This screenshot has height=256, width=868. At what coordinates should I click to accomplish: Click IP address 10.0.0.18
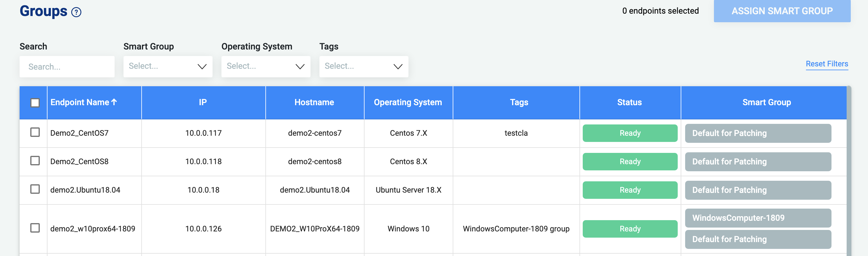point(203,190)
